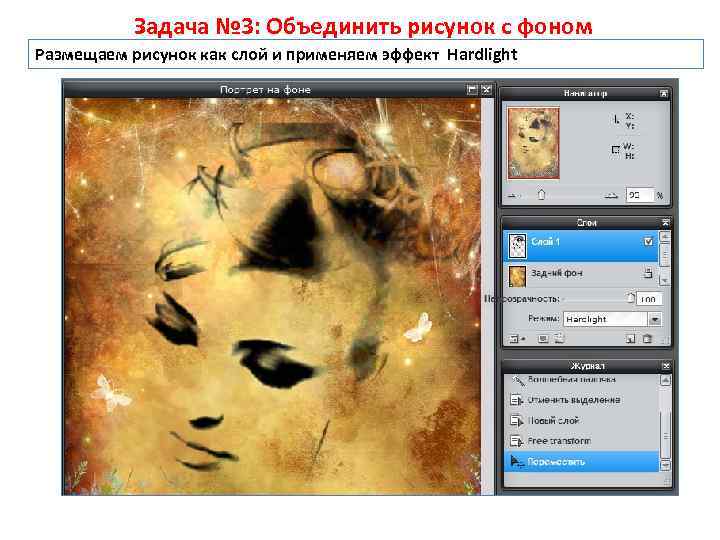Close the Слои layers panel
720x540 pixels.
pyautogui.click(x=665, y=223)
